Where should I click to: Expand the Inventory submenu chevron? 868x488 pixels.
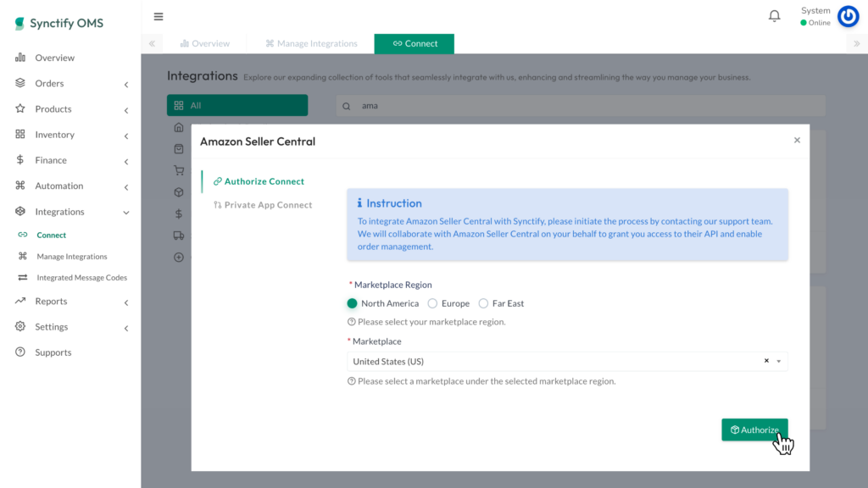point(126,136)
